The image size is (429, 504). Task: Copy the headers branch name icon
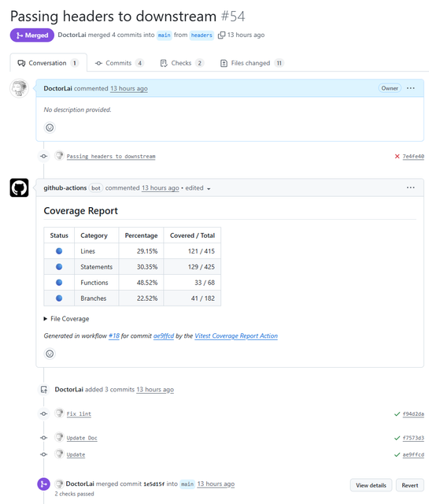click(221, 35)
